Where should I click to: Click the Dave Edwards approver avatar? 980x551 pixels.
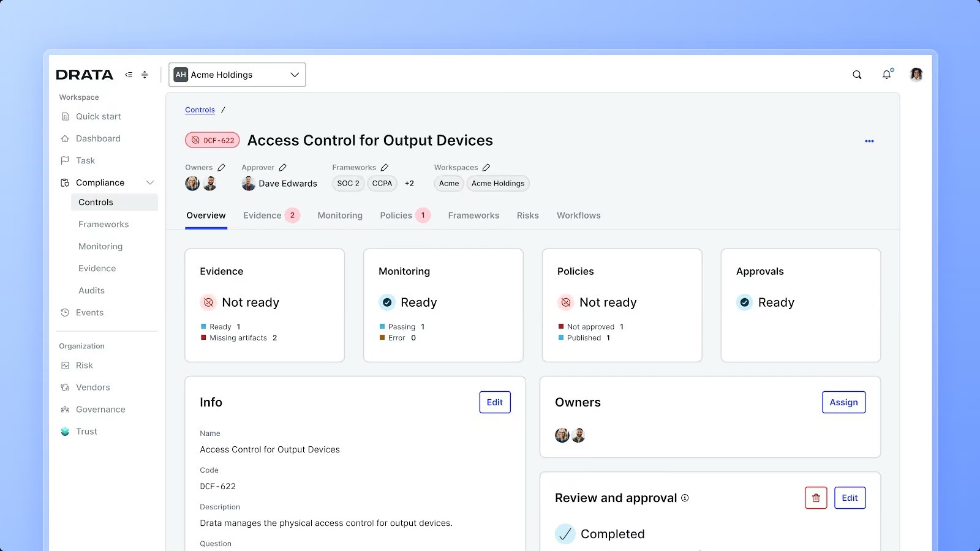[x=249, y=184]
